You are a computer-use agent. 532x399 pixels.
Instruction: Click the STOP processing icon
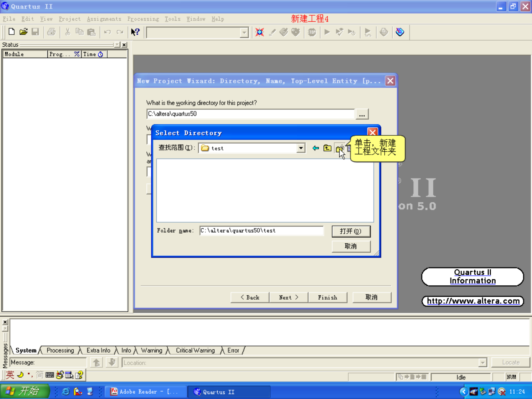pos(312,32)
